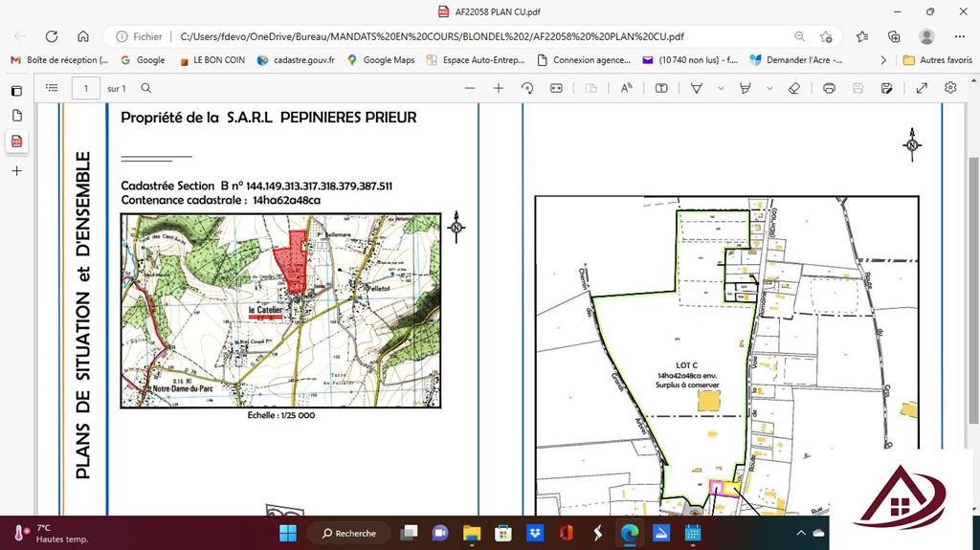Open the Boîte de réception bookmark
Viewport: 980px width, 550px height.
(60, 60)
